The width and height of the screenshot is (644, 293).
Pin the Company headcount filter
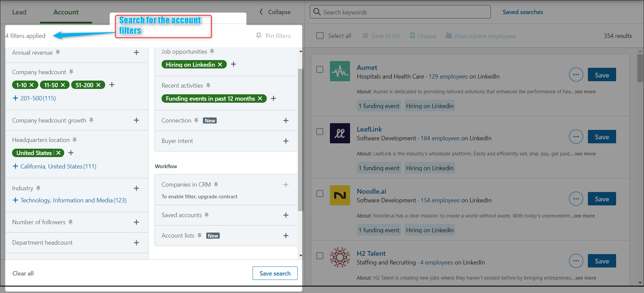[71, 72]
